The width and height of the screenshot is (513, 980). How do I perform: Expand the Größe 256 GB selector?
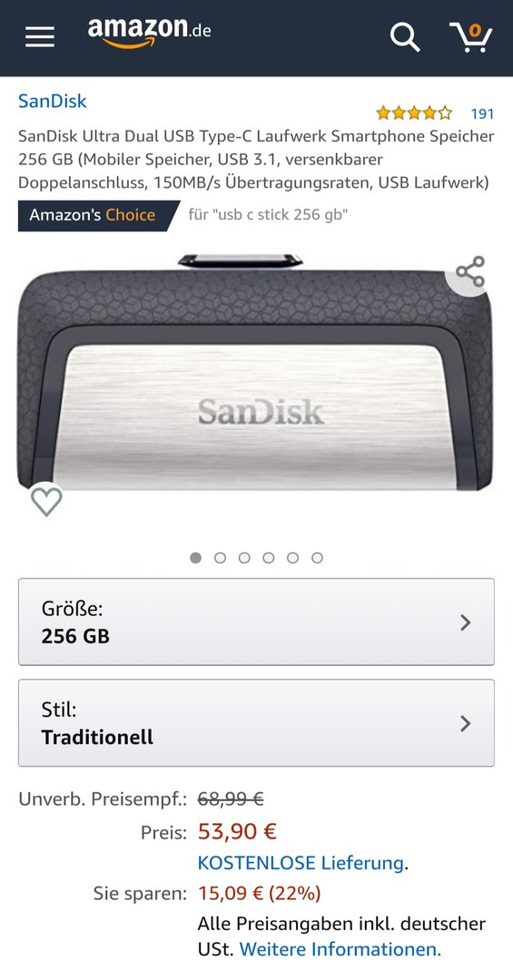[x=256, y=622]
